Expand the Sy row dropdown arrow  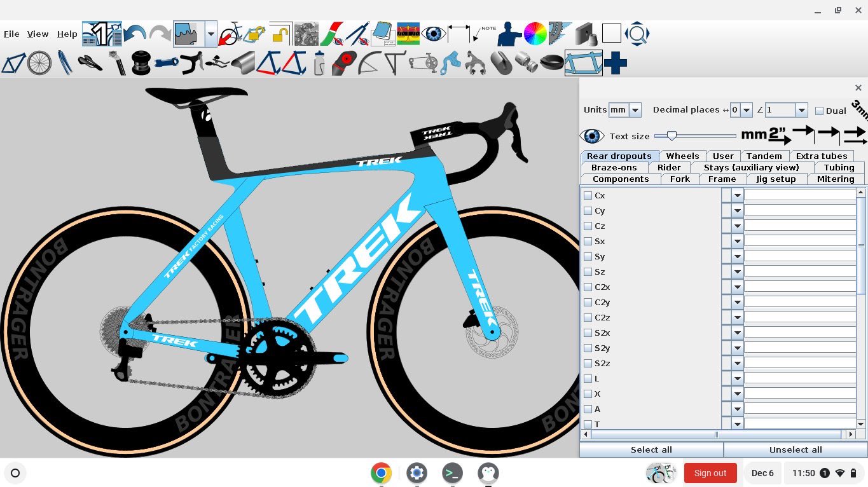tap(738, 256)
